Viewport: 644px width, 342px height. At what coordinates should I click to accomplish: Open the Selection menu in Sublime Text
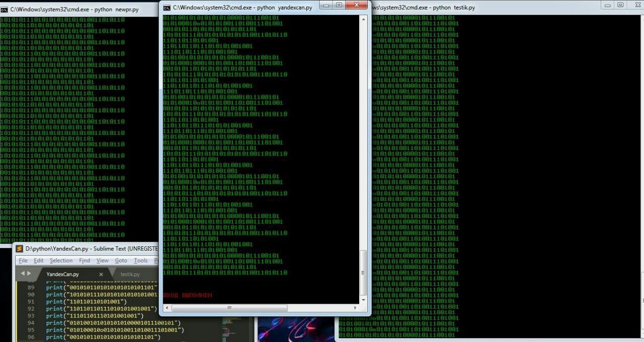[61, 260]
